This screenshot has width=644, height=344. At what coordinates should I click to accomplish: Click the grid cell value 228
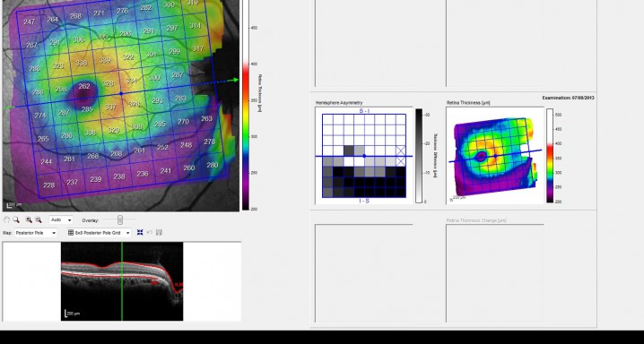click(48, 185)
